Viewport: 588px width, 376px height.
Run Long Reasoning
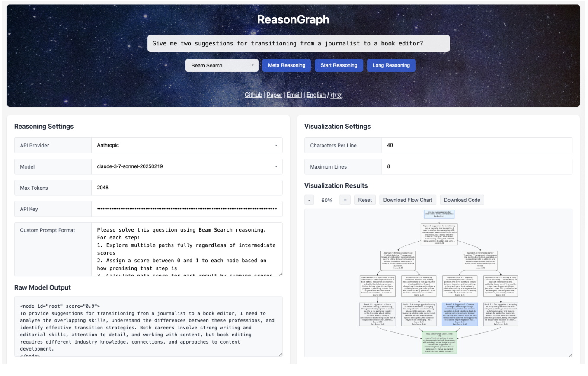[x=391, y=65]
